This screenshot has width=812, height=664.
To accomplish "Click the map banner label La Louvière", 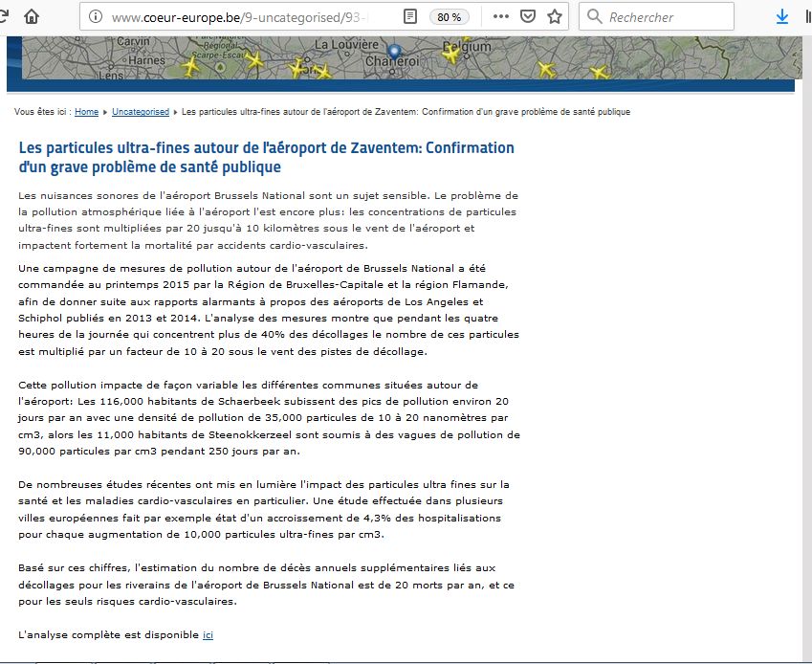I will click(347, 45).
